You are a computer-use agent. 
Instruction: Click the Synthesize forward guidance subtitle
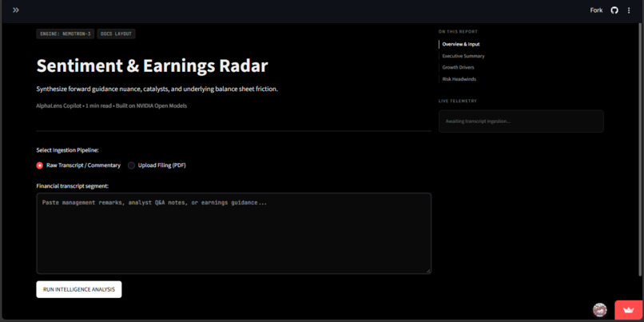tap(157, 89)
